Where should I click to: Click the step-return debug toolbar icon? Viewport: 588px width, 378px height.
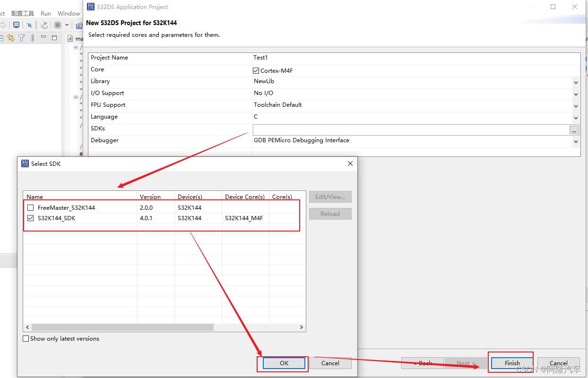point(44,25)
